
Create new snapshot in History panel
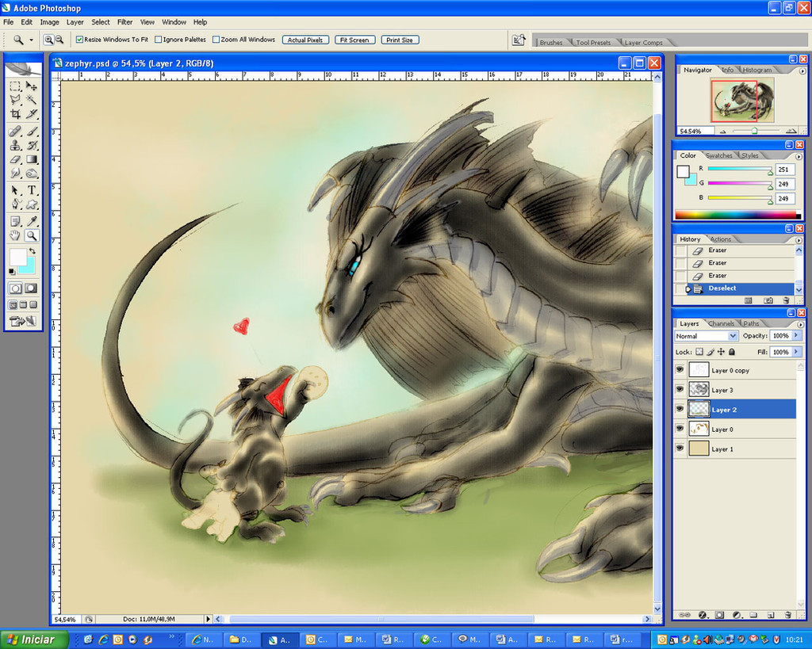click(768, 300)
